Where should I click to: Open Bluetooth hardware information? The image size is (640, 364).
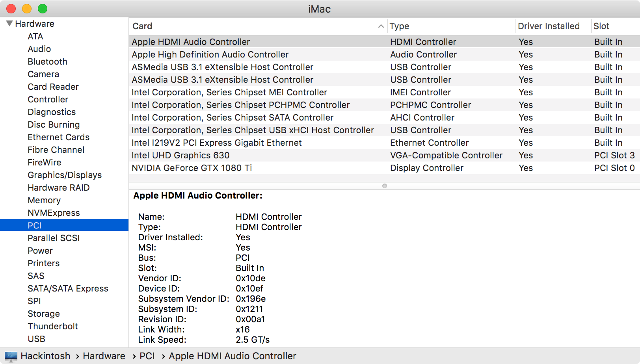pyautogui.click(x=47, y=61)
